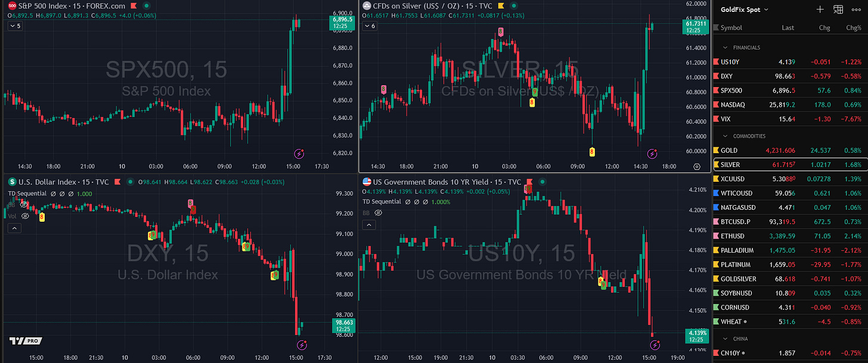This screenshot has height=363, width=868.
Task: Click the lightning event icon on US10Y chart
Action: click(655, 345)
